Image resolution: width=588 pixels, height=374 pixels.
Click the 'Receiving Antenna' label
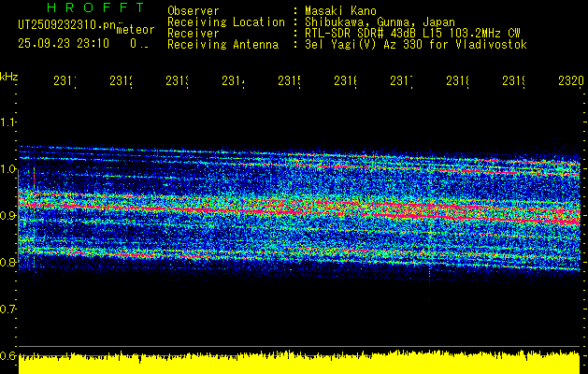[223, 45]
